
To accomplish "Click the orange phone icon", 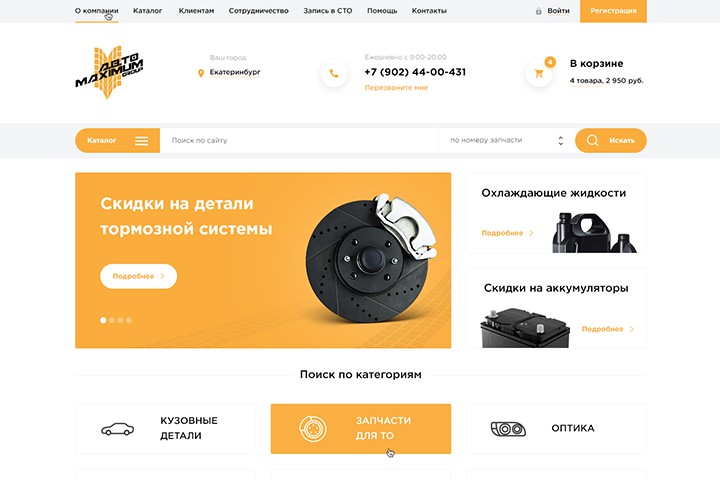I will pos(334,73).
